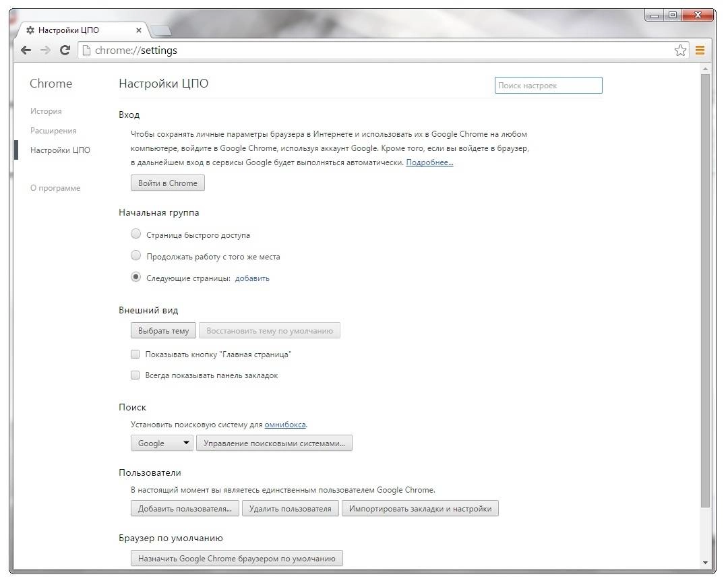The height and width of the screenshot is (587, 728).
Task: Click the browser forward arrow
Action: tap(46, 50)
